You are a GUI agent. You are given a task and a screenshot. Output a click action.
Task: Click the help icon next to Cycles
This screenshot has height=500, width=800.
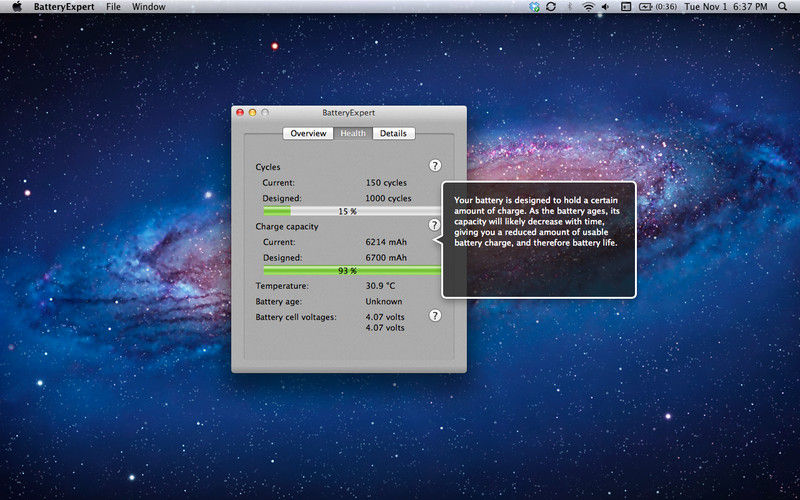[x=435, y=165]
